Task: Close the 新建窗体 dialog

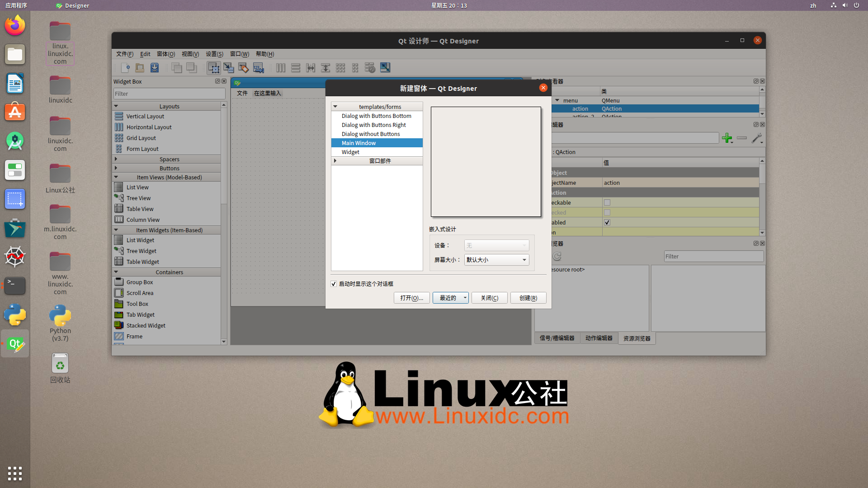Action: tap(543, 88)
